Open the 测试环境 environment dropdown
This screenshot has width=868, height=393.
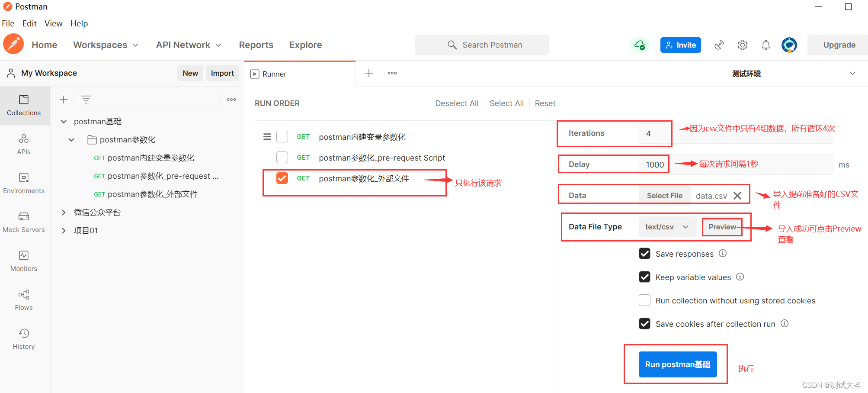(793, 74)
